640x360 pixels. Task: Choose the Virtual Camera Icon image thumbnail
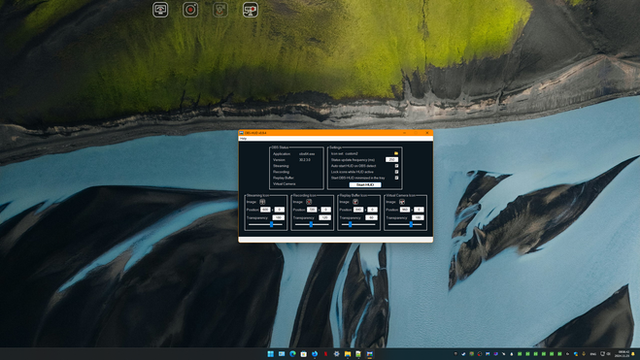pyautogui.click(x=402, y=202)
